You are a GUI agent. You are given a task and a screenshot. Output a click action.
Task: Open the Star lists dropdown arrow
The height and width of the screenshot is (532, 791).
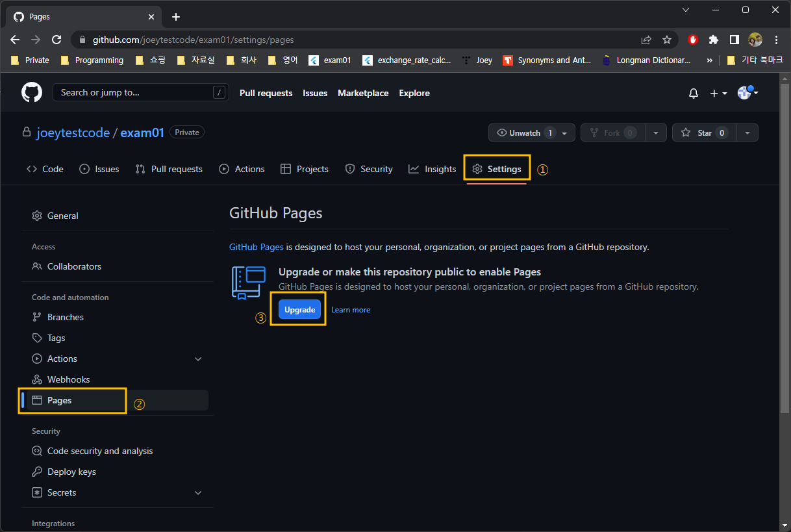pos(747,133)
